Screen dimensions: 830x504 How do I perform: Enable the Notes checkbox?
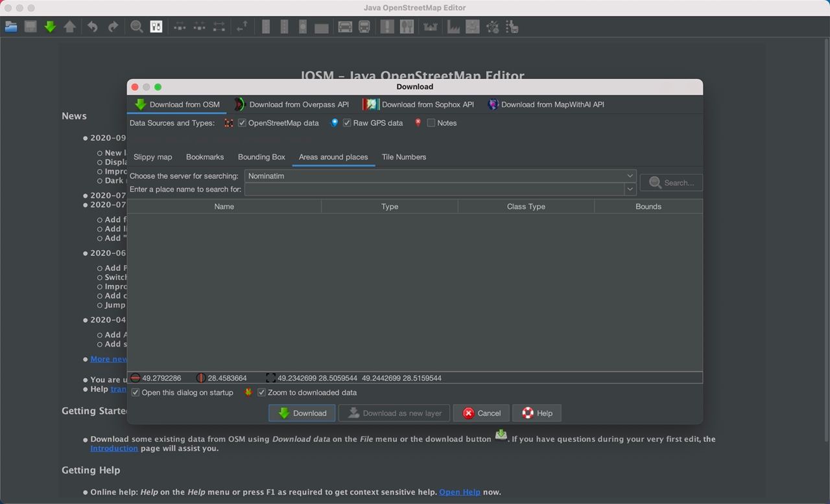coord(431,122)
